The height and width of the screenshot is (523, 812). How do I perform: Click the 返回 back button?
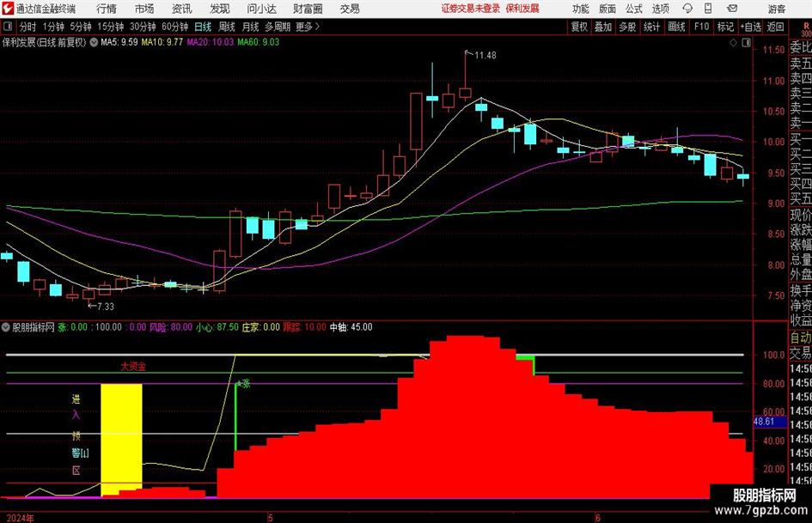[x=775, y=27]
